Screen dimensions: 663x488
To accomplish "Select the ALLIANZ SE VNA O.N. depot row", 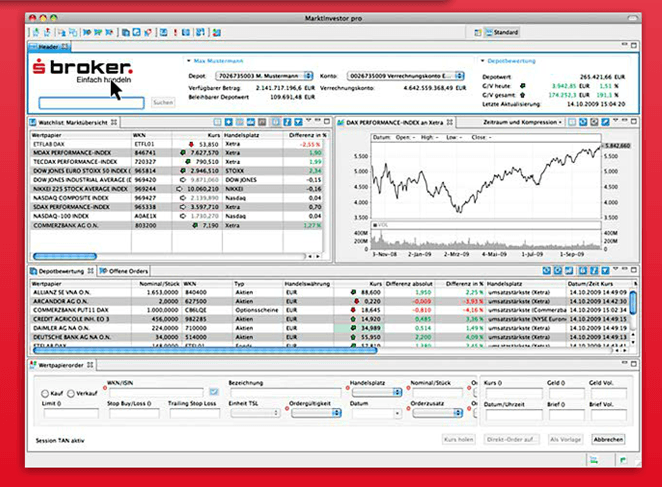I will 330,292.
